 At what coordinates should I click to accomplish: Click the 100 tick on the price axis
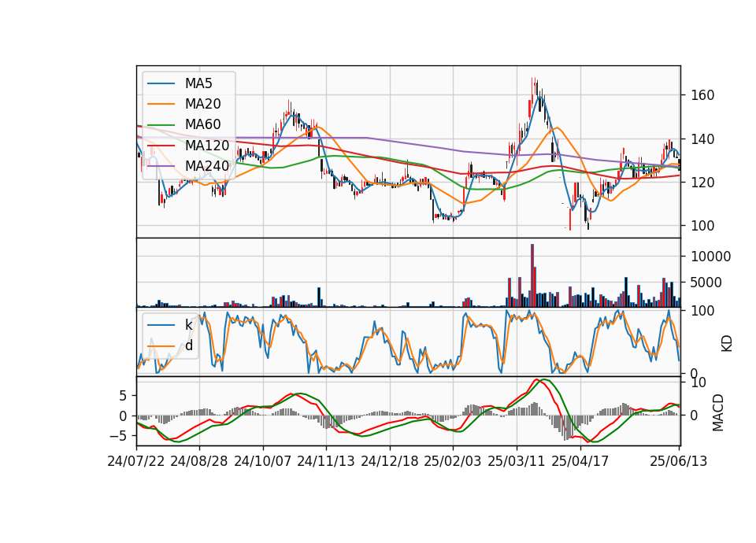click(702, 226)
